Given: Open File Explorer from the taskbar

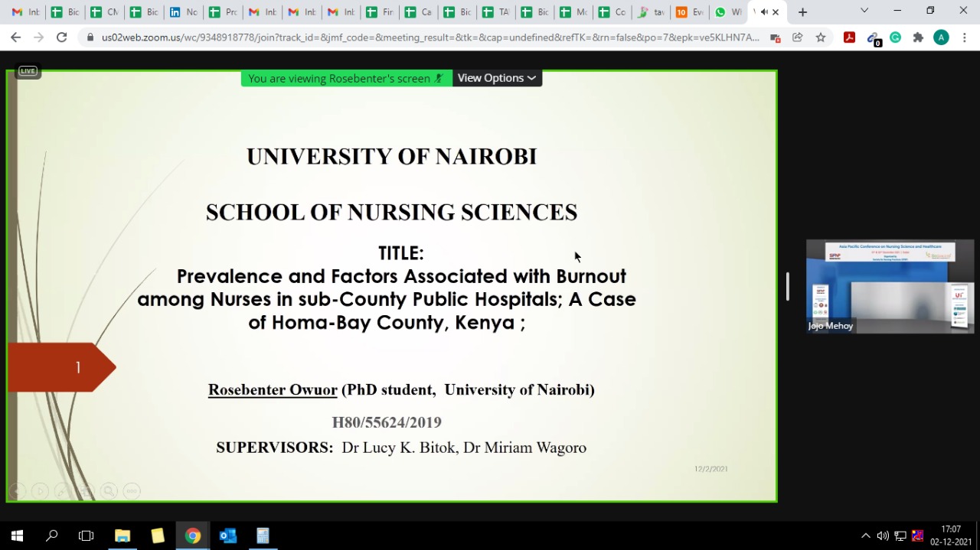Looking at the screenshot, I should coord(122,535).
